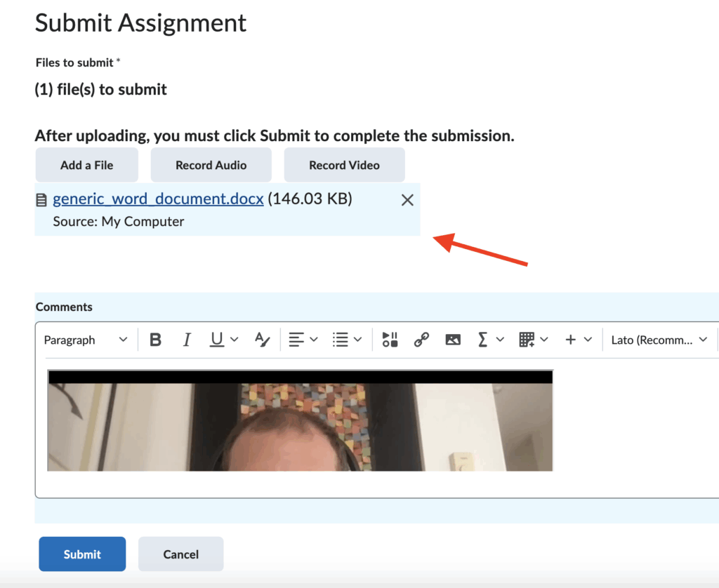This screenshot has width=719, height=588.
Task: Click the Add a File button
Action: click(86, 166)
